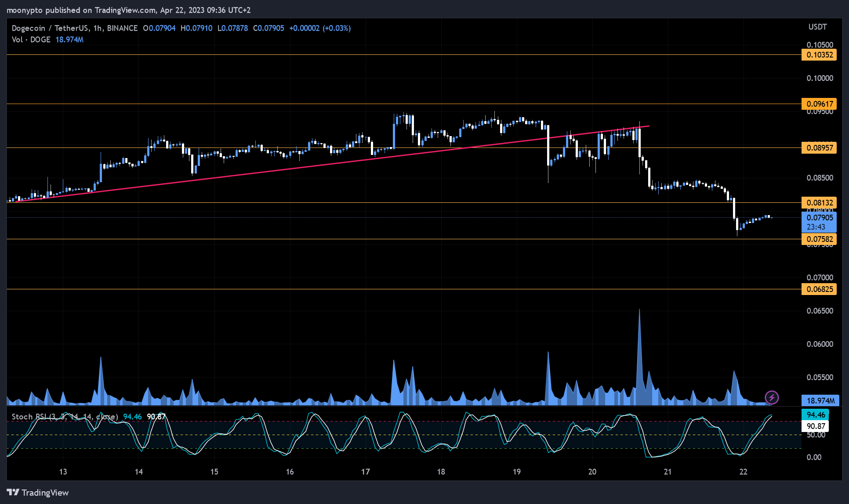This screenshot has height=504, width=849.
Task: Click the date label 22 on time axis
Action: click(744, 472)
